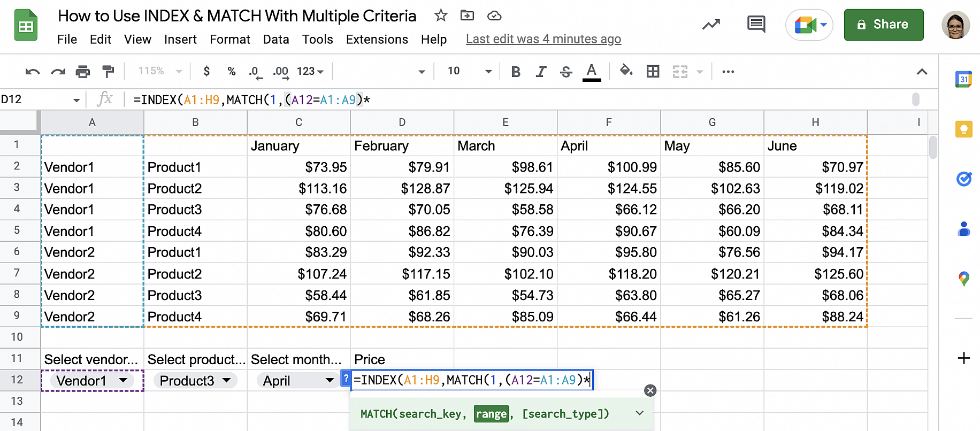Expand the Vendor1 dropdown in A12
The width and height of the screenshot is (980, 431).
coord(124,380)
